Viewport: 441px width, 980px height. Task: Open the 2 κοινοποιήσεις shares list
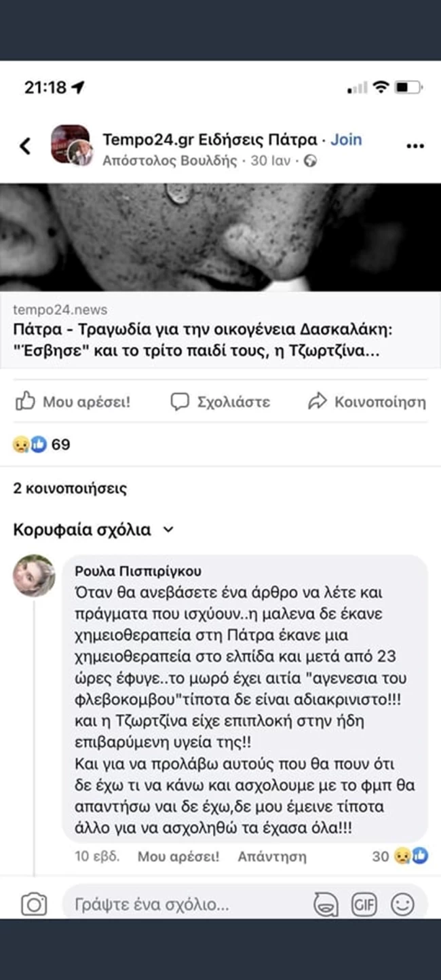click(70, 488)
